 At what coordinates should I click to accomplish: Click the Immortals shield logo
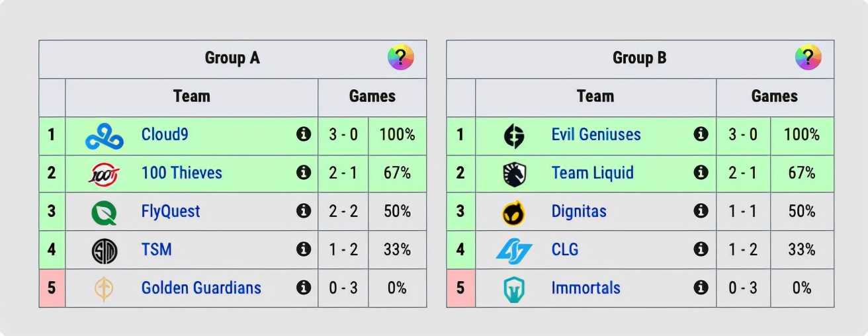pos(514,289)
